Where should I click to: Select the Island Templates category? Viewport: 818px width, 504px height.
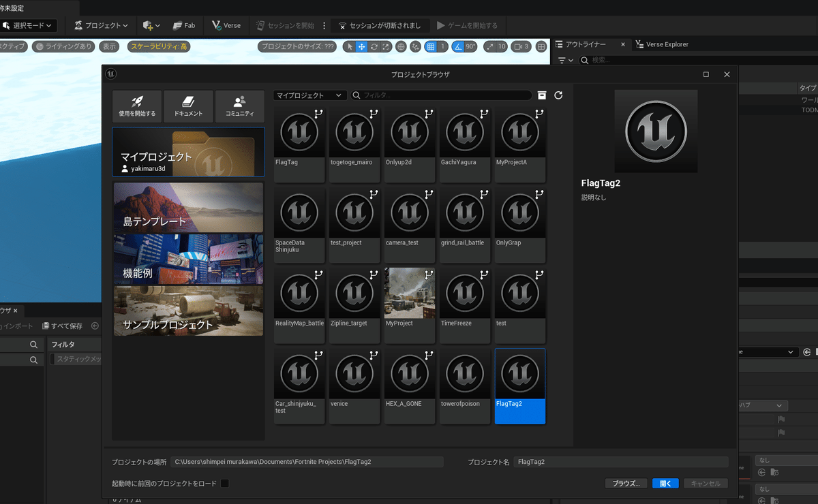[188, 207]
